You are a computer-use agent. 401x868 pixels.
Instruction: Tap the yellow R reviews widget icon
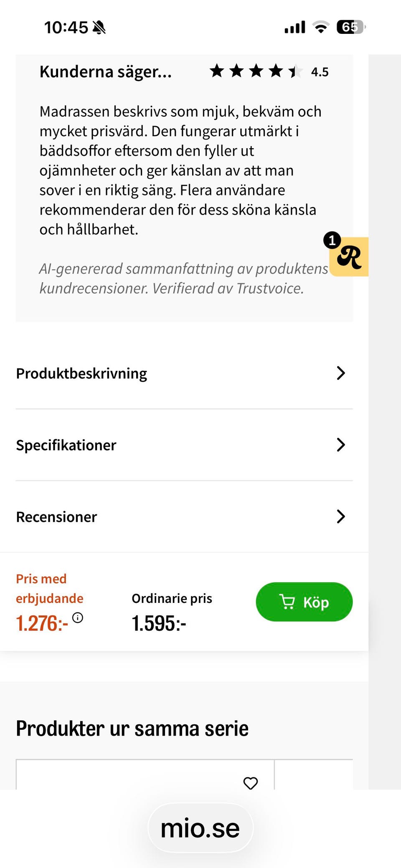[350, 258]
